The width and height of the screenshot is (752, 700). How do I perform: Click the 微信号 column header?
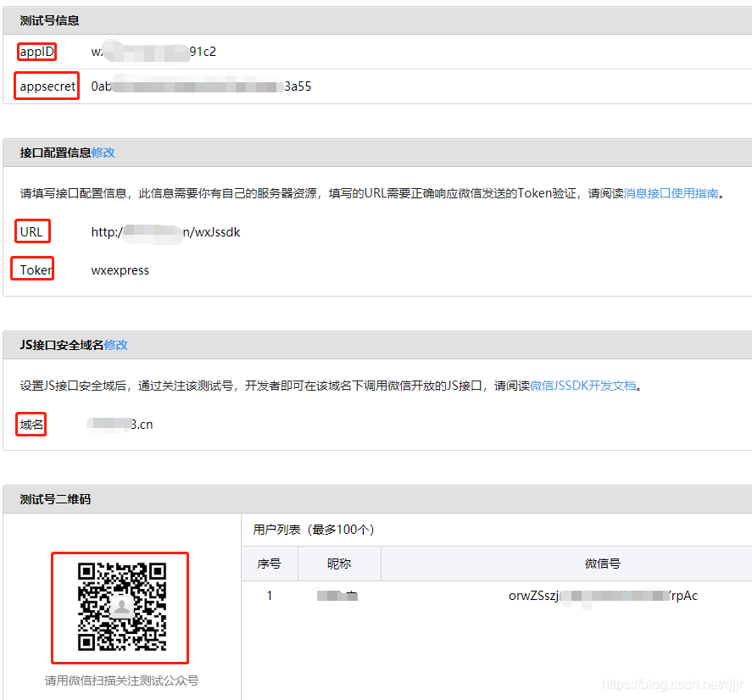point(603,564)
